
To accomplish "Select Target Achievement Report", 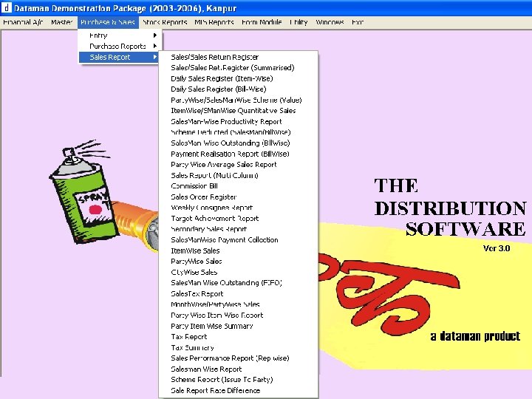I will click(x=238, y=218).
